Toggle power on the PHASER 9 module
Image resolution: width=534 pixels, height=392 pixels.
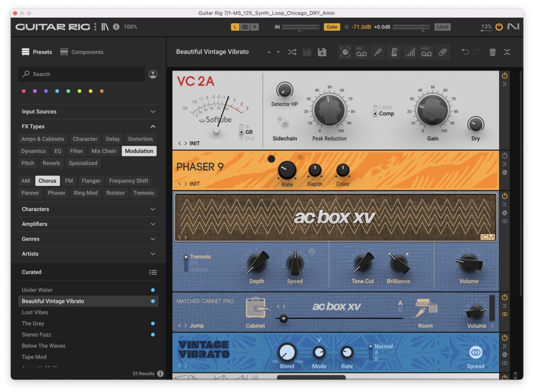tap(505, 156)
